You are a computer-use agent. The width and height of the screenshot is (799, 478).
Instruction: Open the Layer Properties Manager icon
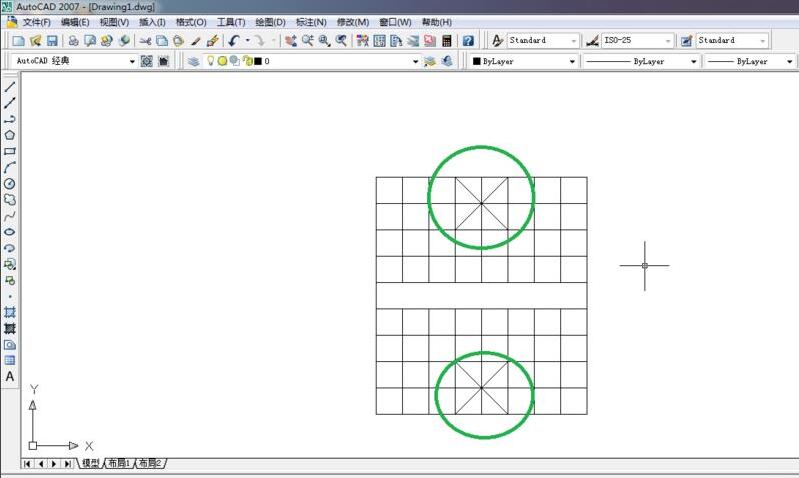[194, 61]
